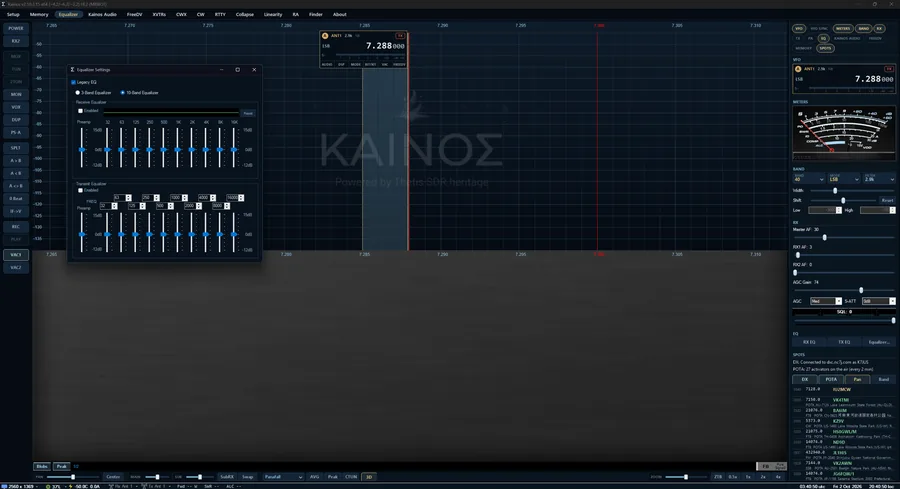Open the AUDIO tab on the floating VFO panel

point(327,64)
